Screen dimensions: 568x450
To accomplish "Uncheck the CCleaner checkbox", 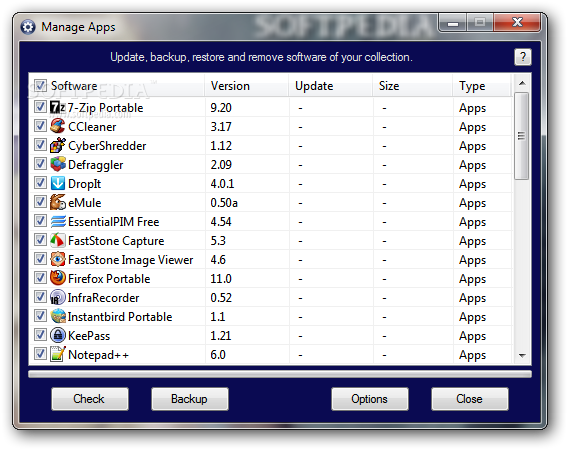I will (x=40, y=126).
